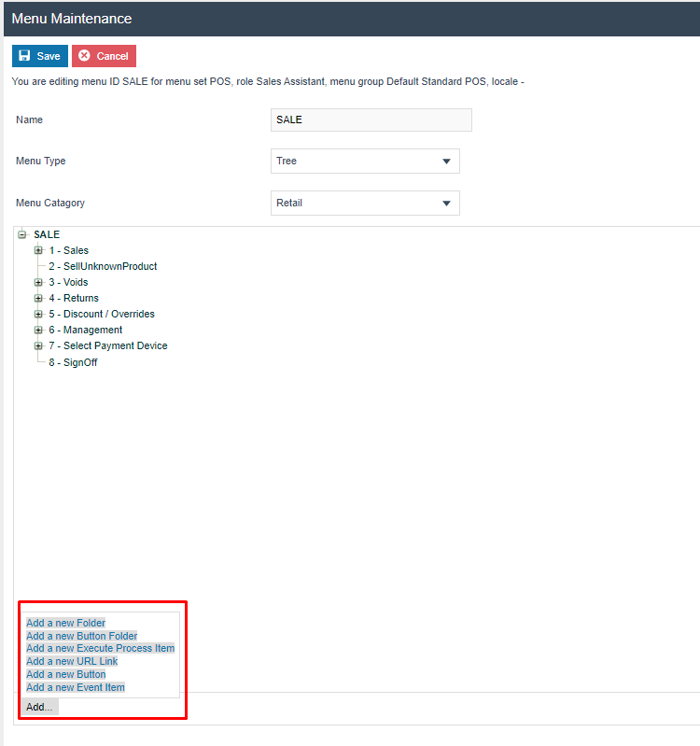Expand the 4 - Returns node
Viewport: 700px width, 746px height.
[38, 298]
